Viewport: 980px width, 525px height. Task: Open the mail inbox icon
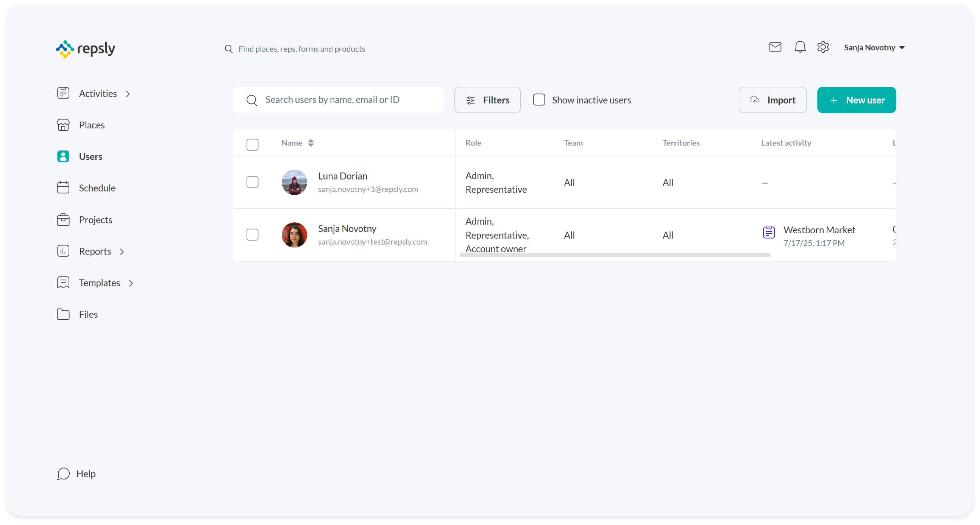775,47
